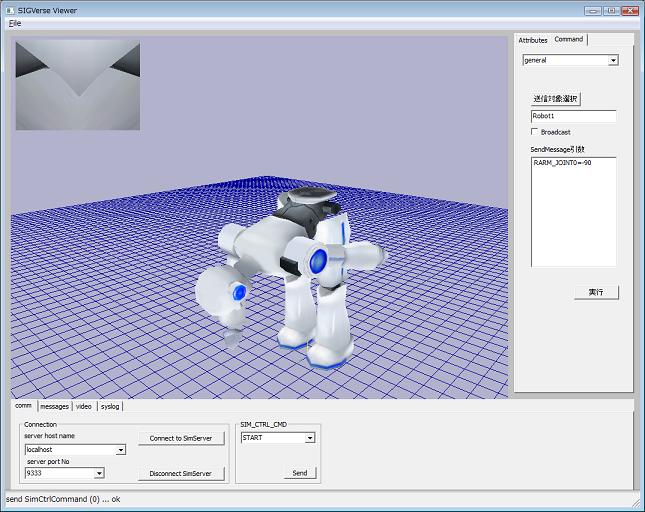The width and height of the screenshot is (645, 512).
Task: Enable the Broadcast checkbox
Action: click(535, 132)
